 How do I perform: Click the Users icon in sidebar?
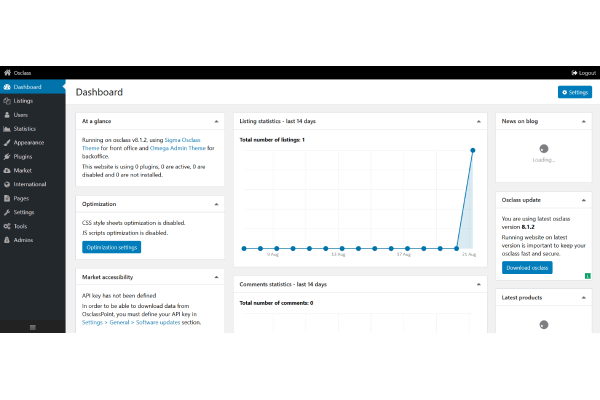(8, 115)
